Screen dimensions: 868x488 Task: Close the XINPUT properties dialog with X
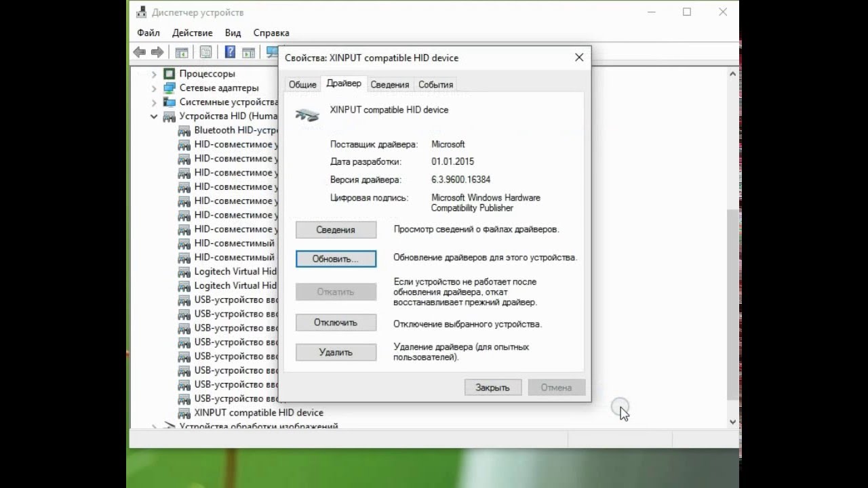tap(579, 58)
